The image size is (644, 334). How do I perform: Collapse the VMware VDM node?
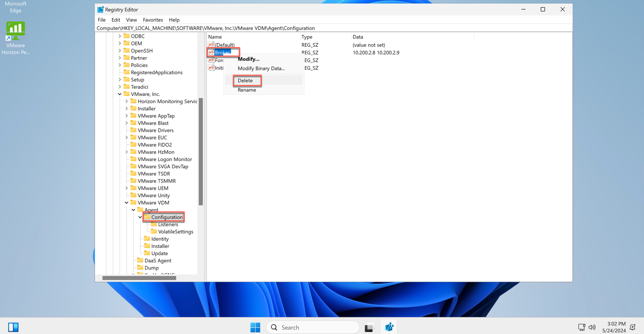127,203
